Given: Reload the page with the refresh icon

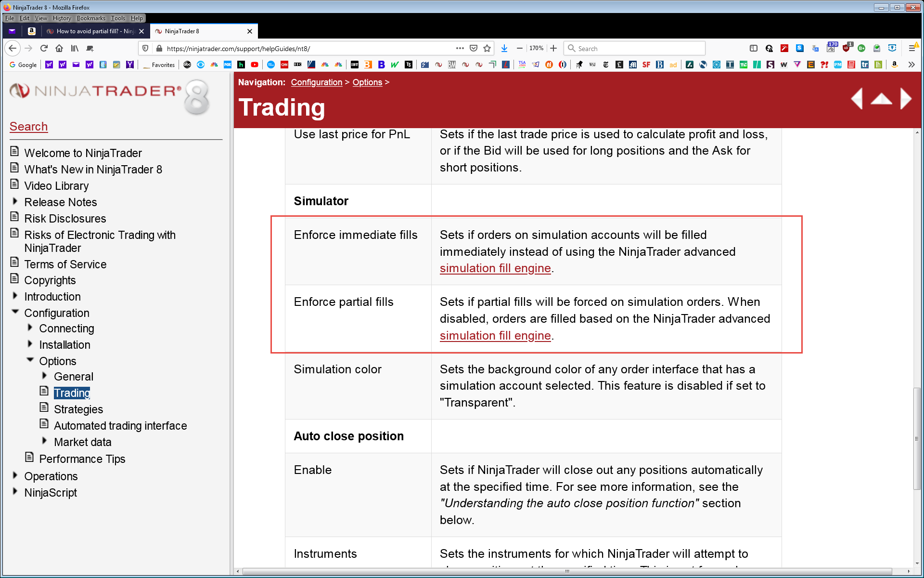Looking at the screenshot, I should (x=44, y=48).
